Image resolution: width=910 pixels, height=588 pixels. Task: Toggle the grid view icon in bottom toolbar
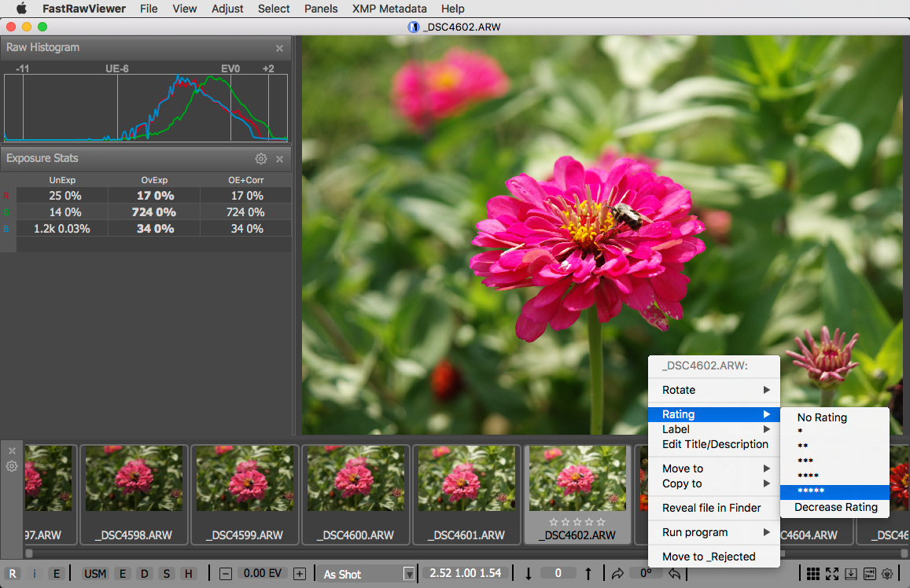pos(813,574)
